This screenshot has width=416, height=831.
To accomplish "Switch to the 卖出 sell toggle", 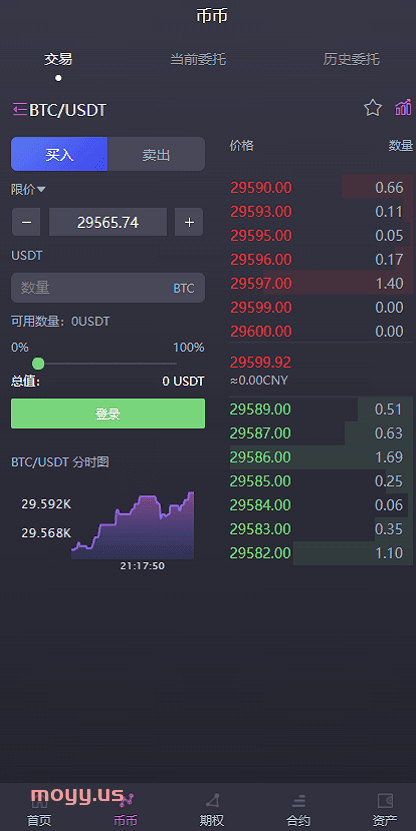I will [156, 154].
